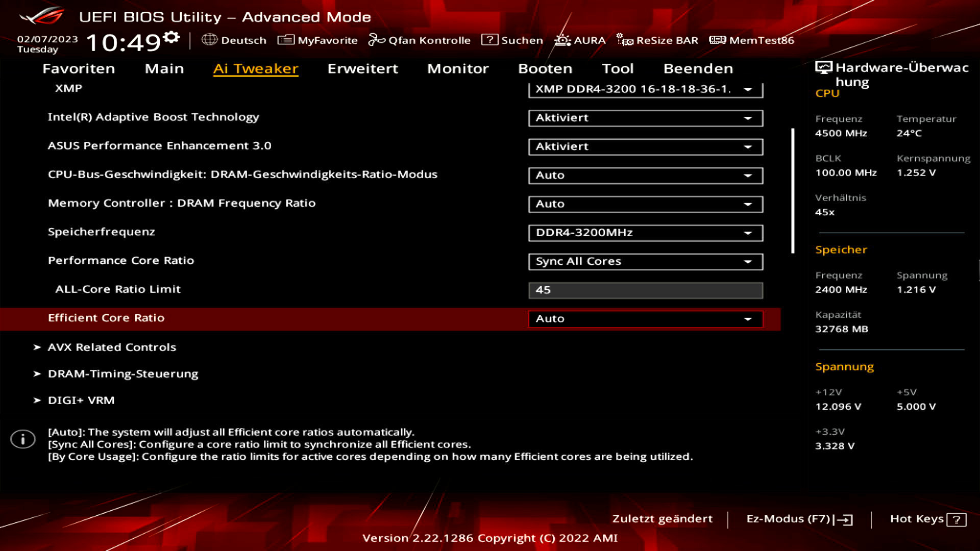Click the Hot Keys question mark icon
980x551 pixels.
[956, 520]
